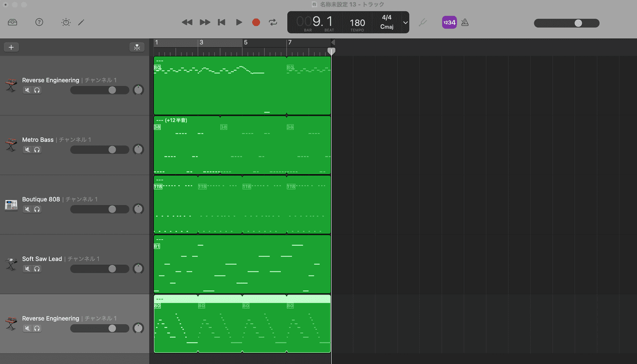Click the bottom Reverse Engineering pan knob
Viewport: 637px width, 364px height.
(139, 328)
